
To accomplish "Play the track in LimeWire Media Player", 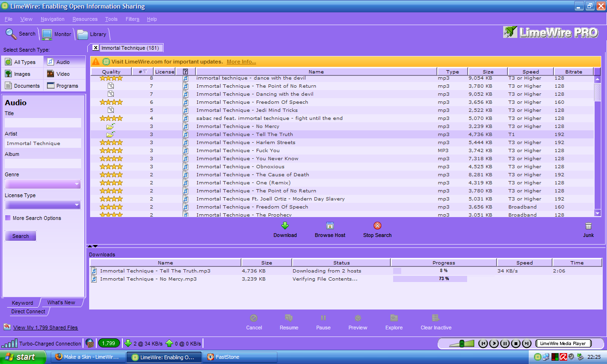I will 494,344.
